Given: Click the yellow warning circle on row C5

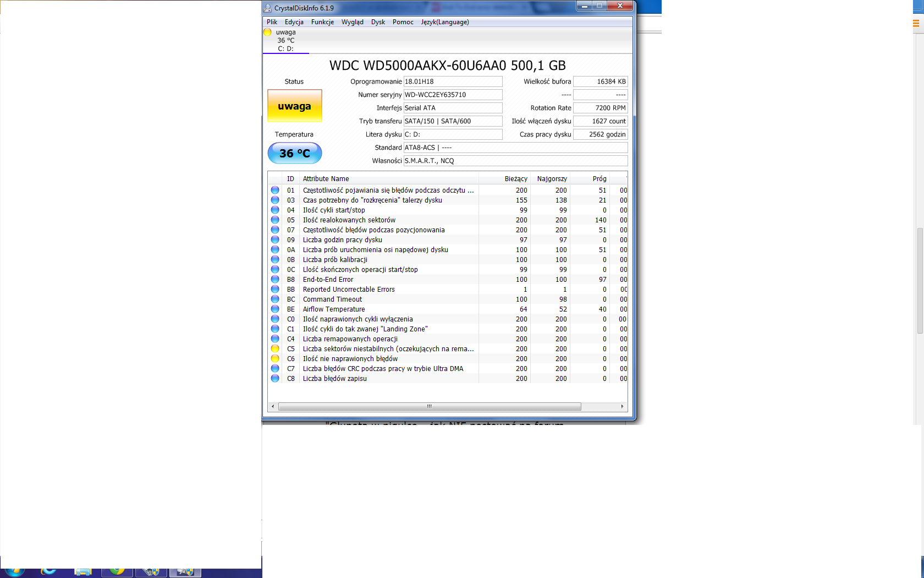Looking at the screenshot, I should click(275, 348).
